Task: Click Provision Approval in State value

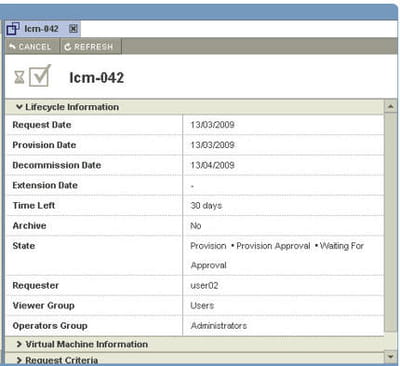Action: (273, 246)
